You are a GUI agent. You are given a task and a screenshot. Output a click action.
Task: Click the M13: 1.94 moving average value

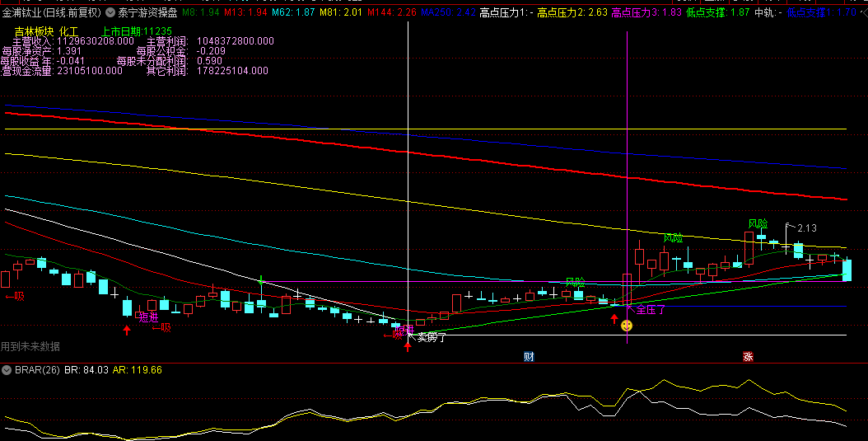(x=245, y=12)
